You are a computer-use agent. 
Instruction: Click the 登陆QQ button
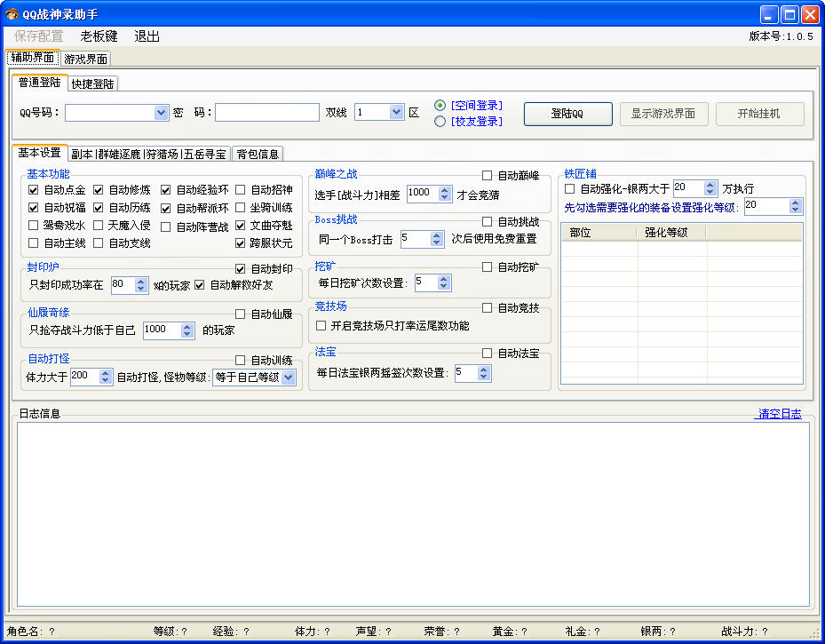click(567, 114)
